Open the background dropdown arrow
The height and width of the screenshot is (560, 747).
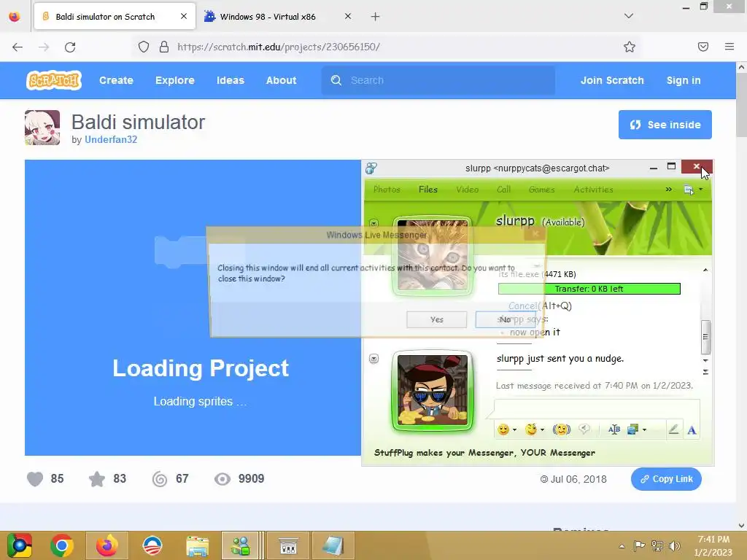coord(645,430)
